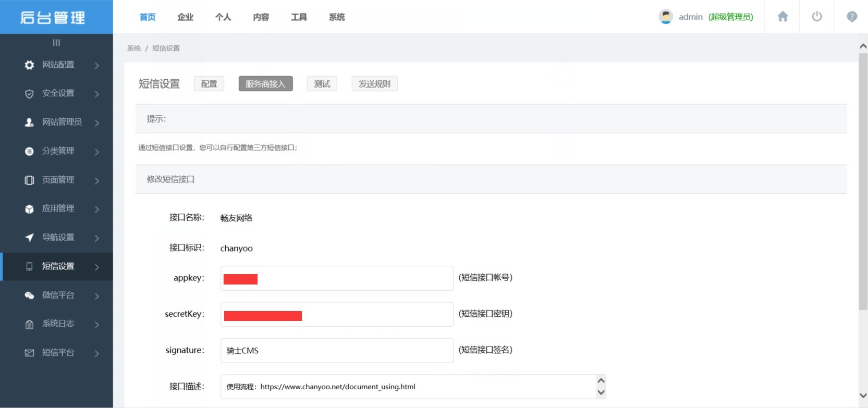
Task: Click the 修改短信接口 section header
Action: click(491, 179)
